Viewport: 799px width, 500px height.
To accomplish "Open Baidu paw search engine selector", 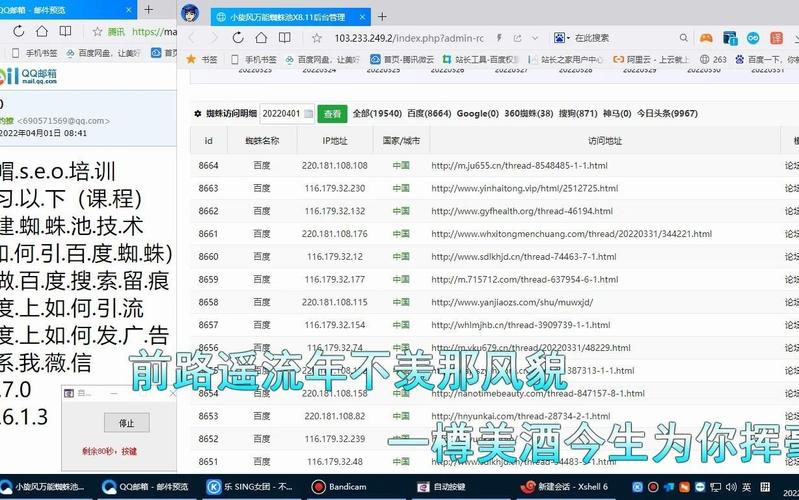I will 562,38.
